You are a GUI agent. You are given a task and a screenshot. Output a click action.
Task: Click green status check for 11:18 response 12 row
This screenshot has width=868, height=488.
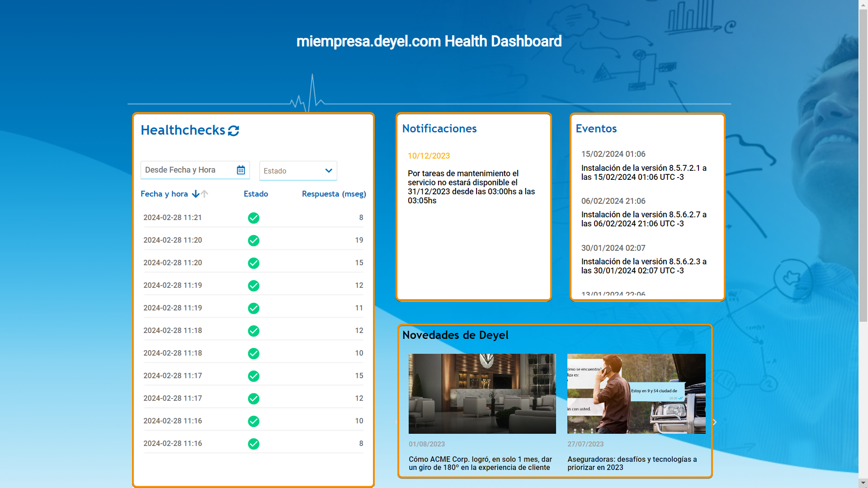click(254, 331)
